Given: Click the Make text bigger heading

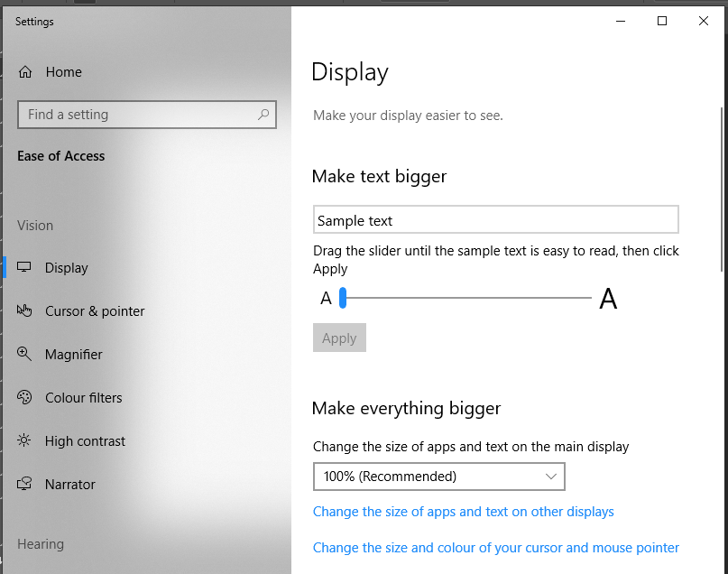Looking at the screenshot, I should pyautogui.click(x=379, y=177).
